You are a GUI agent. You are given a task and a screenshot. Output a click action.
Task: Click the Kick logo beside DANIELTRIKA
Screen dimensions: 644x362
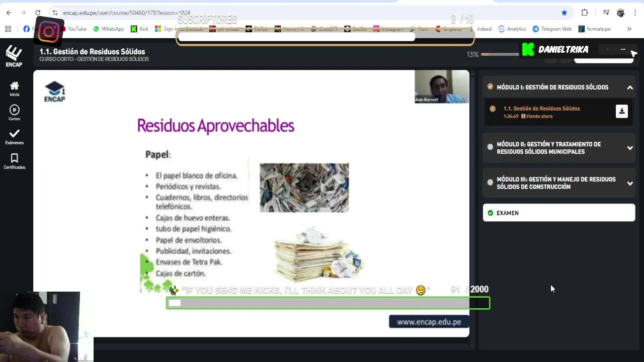[x=528, y=49]
